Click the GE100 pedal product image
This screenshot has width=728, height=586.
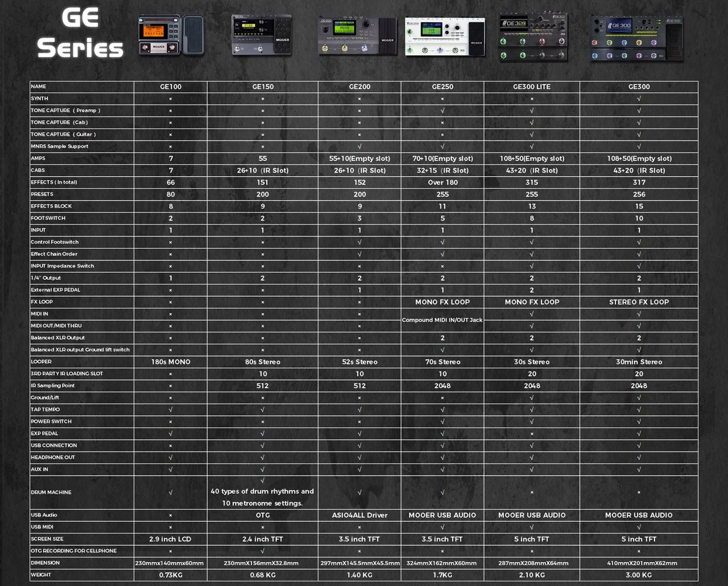[x=171, y=35]
